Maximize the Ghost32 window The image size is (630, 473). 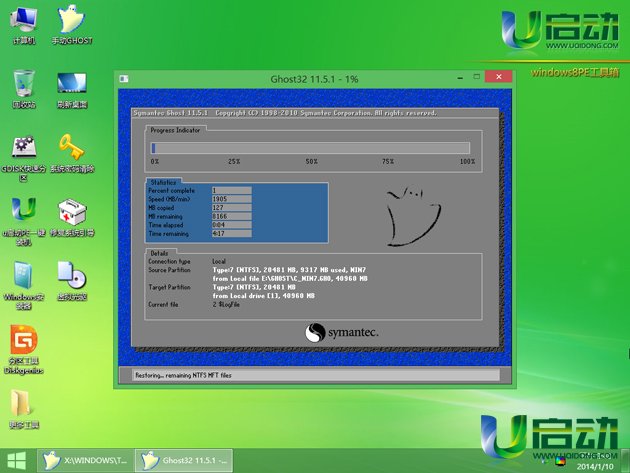pos(477,77)
